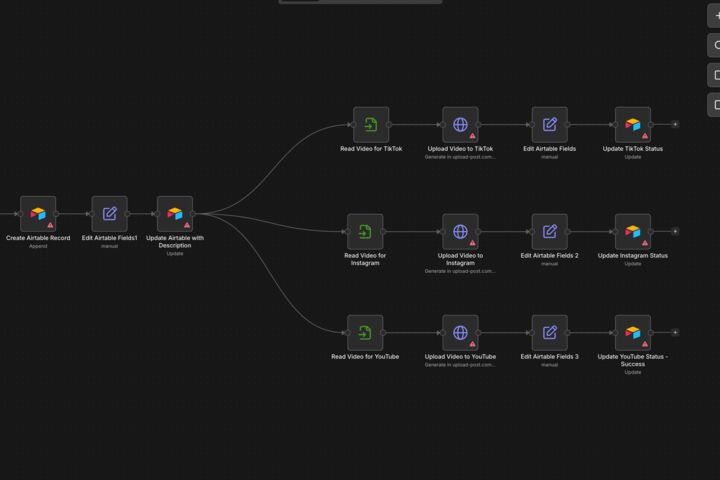The height and width of the screenshot is (480, 720).
Task: Open the Read Video for Instagram node
Action: pos(365,232)
